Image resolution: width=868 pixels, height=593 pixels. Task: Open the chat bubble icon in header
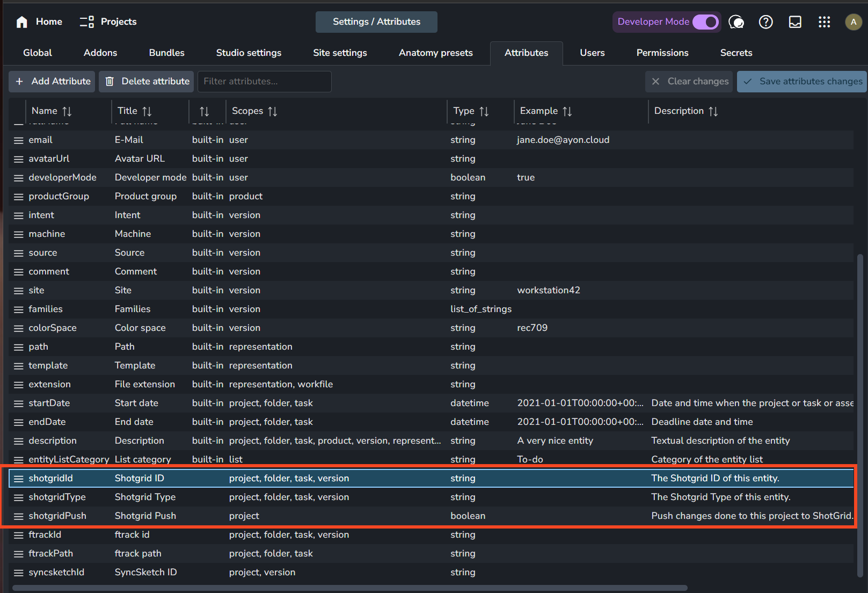click(x=736, y=22)
